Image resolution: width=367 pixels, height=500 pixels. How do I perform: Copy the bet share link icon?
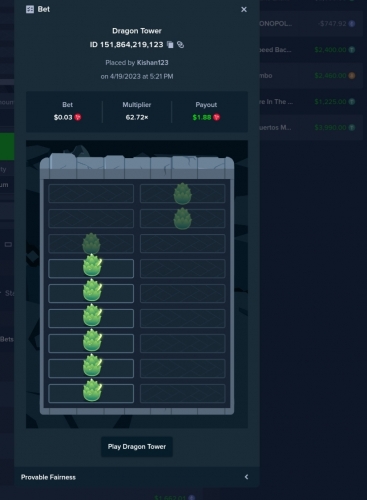point(180,45)
